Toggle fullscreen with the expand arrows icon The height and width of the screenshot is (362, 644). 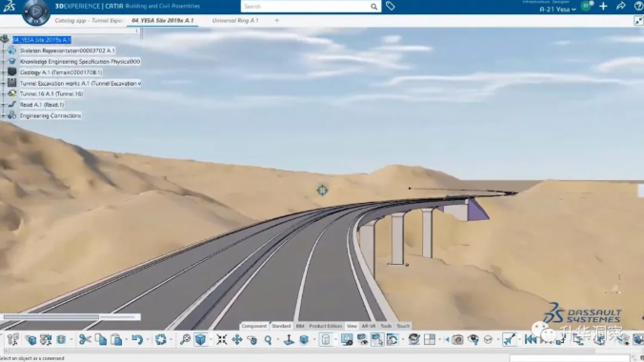click(638, 21)
